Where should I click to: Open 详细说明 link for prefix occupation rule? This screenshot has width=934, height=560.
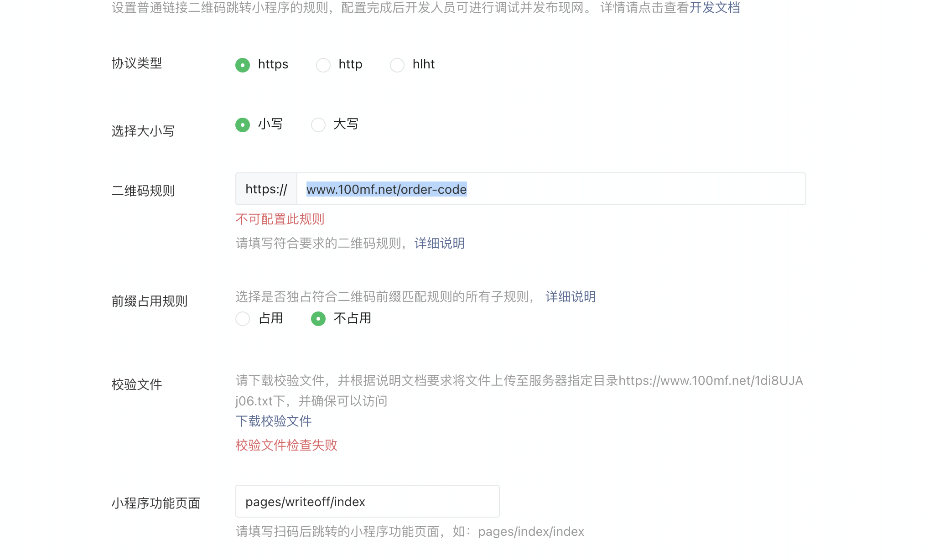coord(571,297)
